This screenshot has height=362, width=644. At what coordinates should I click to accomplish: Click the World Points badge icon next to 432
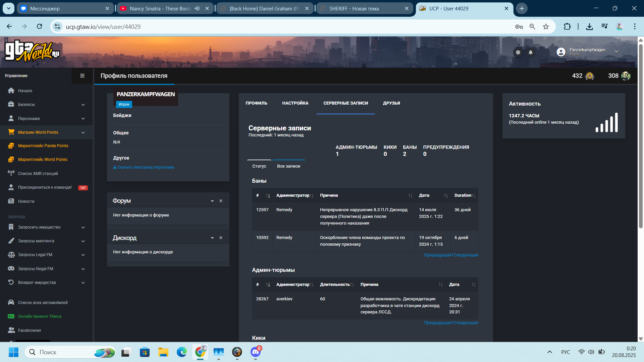pos(589,76)
